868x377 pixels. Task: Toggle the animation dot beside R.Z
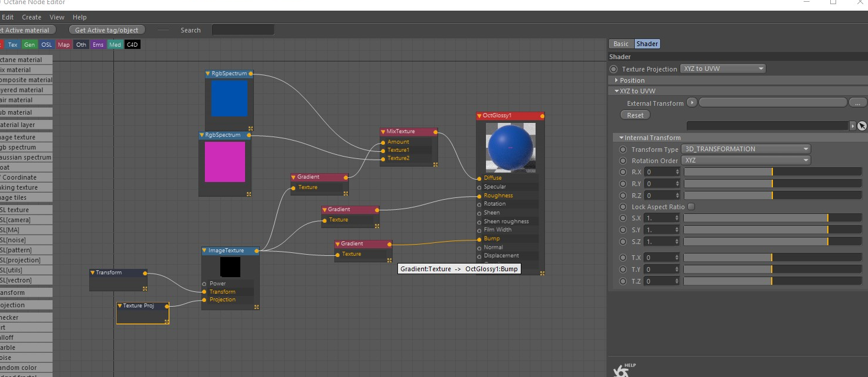[623, 196]
